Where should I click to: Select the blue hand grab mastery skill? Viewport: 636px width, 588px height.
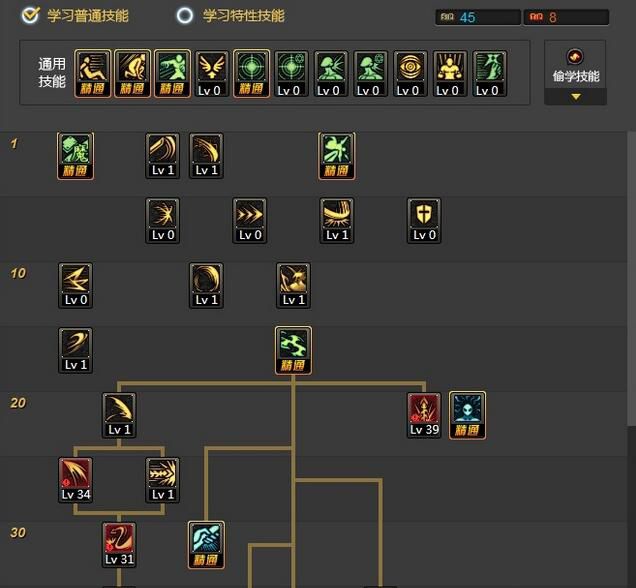click(206, 545)
